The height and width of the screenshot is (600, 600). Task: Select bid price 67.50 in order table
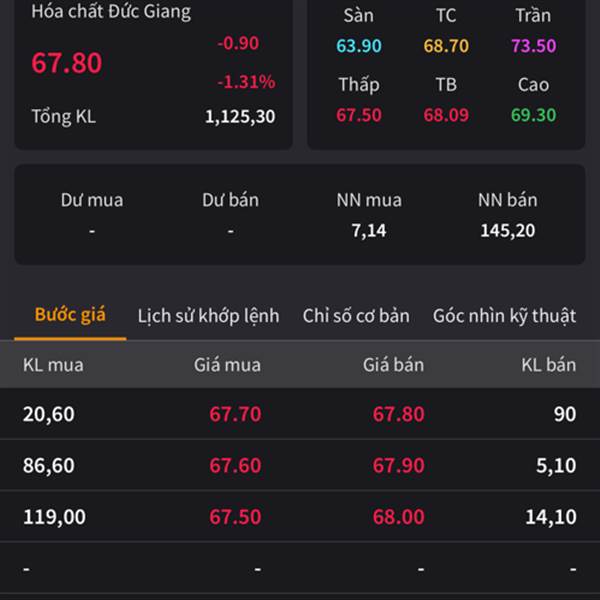(235, 517)
